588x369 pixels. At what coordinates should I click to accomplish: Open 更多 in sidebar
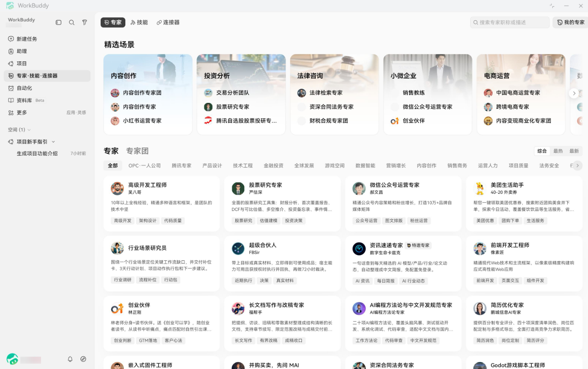pyautogui.click(x=47, y=113)
